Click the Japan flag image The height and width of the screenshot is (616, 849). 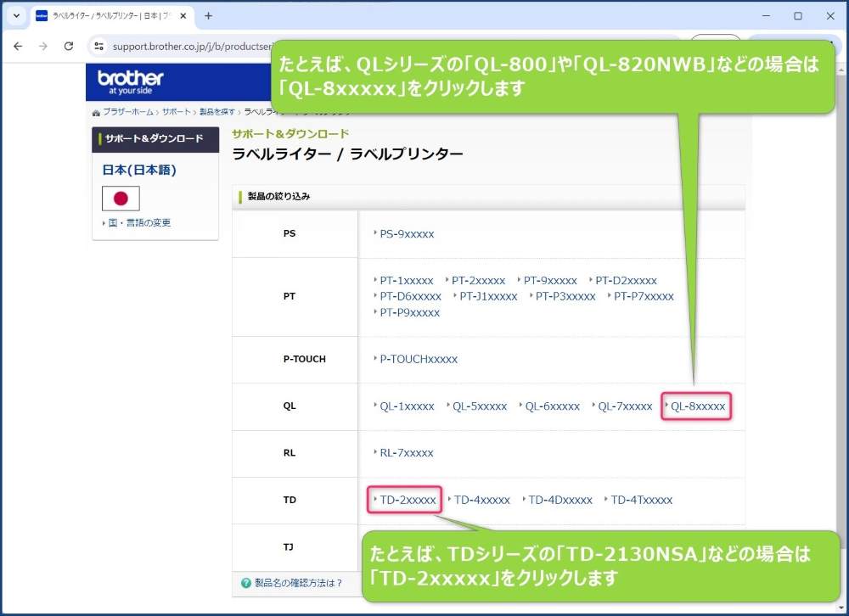pos(121,199)
